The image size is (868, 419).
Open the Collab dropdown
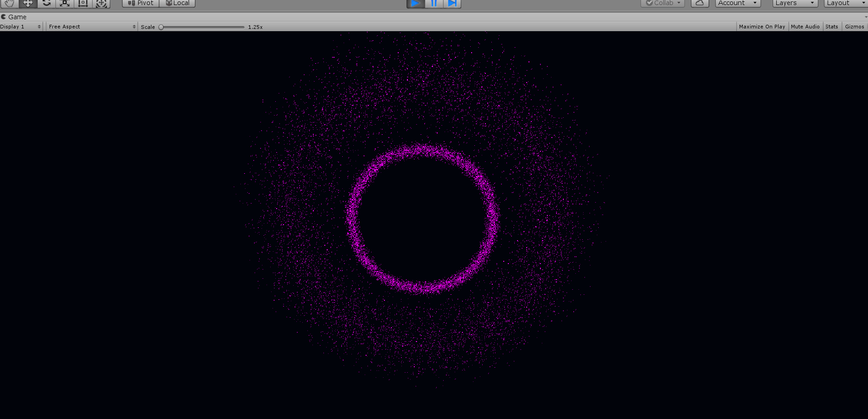click(662, 3)
